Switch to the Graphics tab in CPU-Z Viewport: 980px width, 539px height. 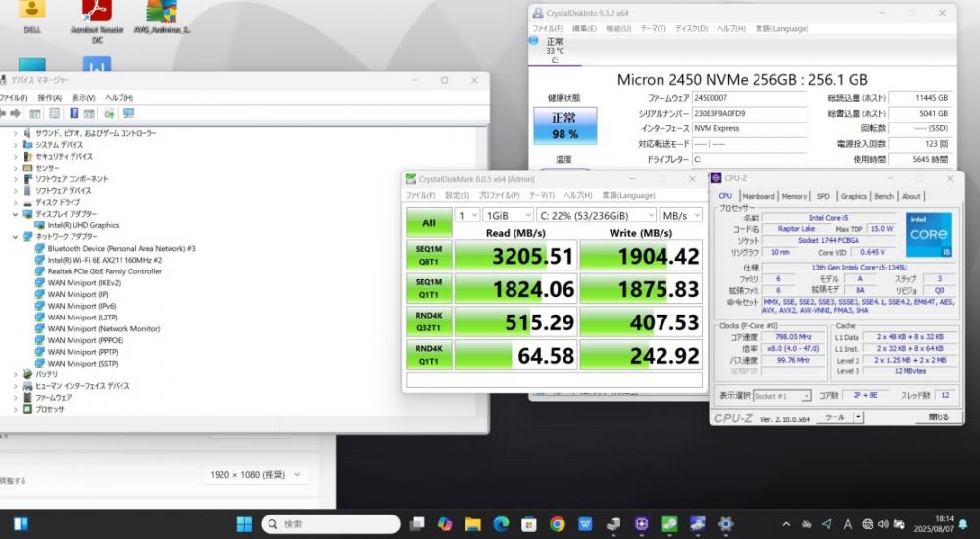click(x=854, y=196)
